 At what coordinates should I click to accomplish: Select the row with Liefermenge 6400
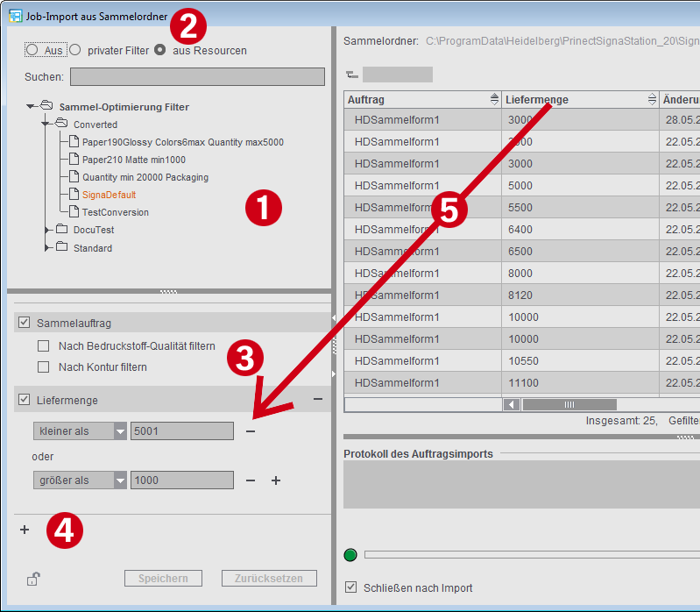pos(522,229)
